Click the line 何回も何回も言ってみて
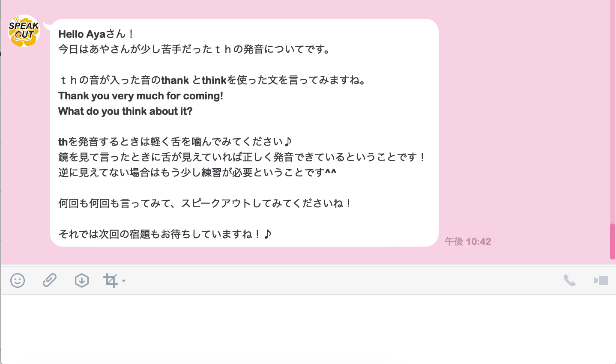The height and width of the screenshot is (364, 616). (x=205, y=203)
